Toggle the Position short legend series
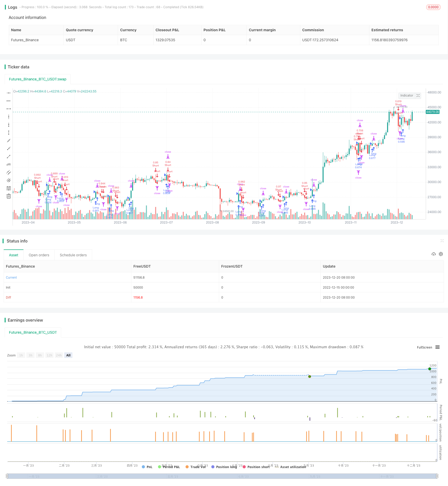Image resolution: width=448 pixels, height=486 pixels. (256, 467)
